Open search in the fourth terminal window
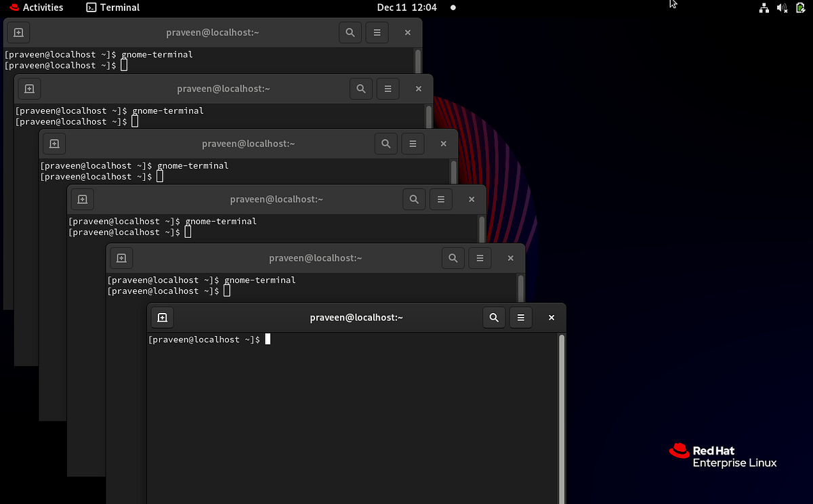The width and height of the screenshot is (813, 504). [414, 198]
